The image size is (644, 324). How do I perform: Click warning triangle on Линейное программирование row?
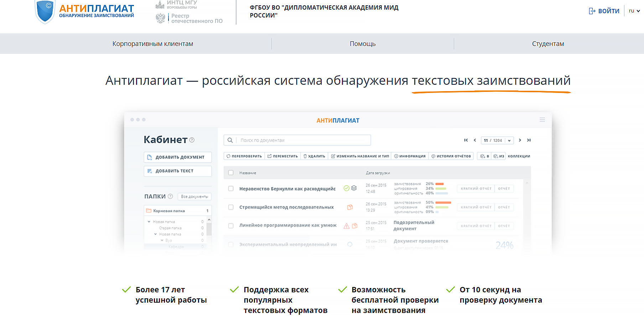click(x=346, y=226)
